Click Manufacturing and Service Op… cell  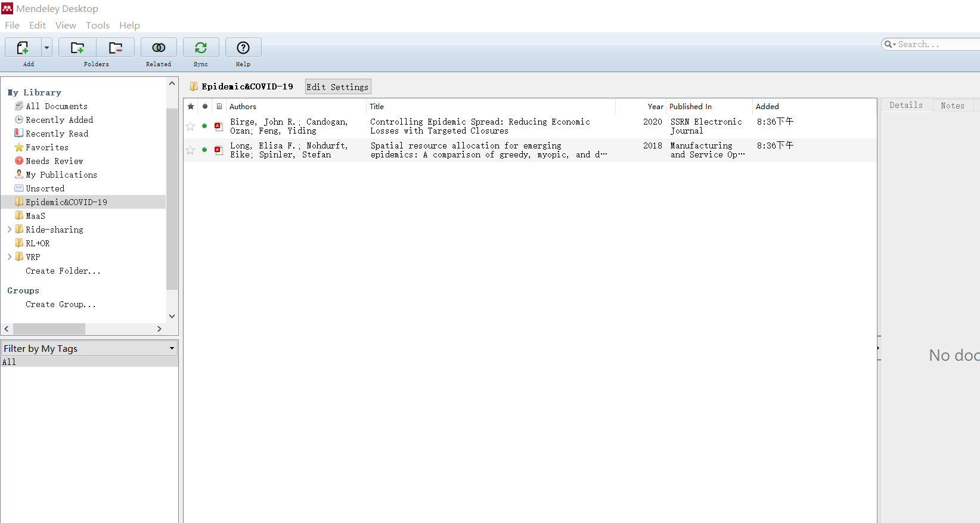click(x=708, y=150)
